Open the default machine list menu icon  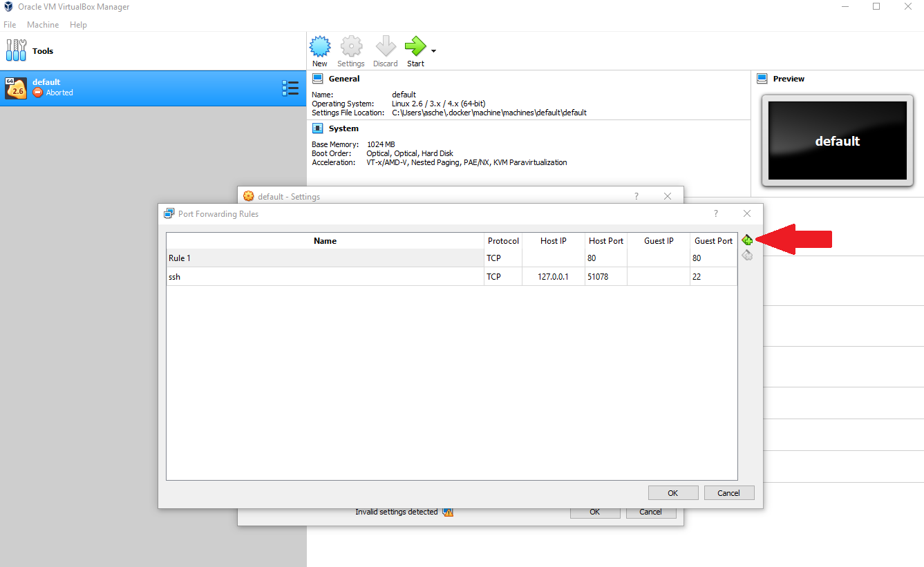tap(290, 88)
